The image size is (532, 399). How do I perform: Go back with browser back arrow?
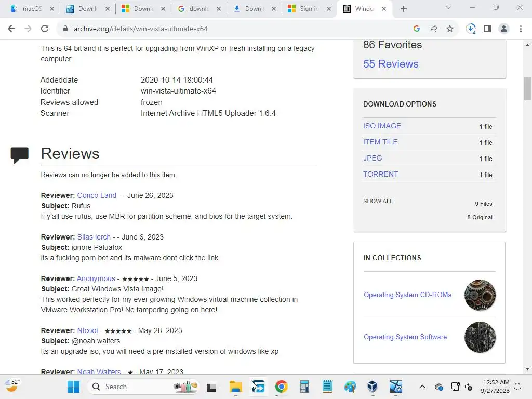tap(11, 29)
